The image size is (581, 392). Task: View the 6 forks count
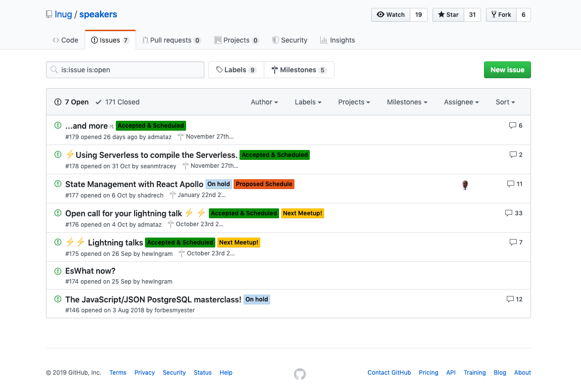coord(524,15)
